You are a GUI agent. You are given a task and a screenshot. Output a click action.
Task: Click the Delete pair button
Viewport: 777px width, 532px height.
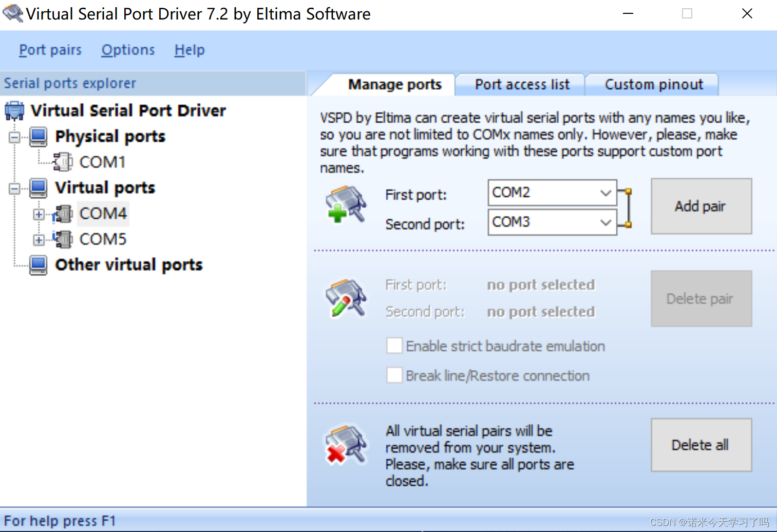coord(701,299)
